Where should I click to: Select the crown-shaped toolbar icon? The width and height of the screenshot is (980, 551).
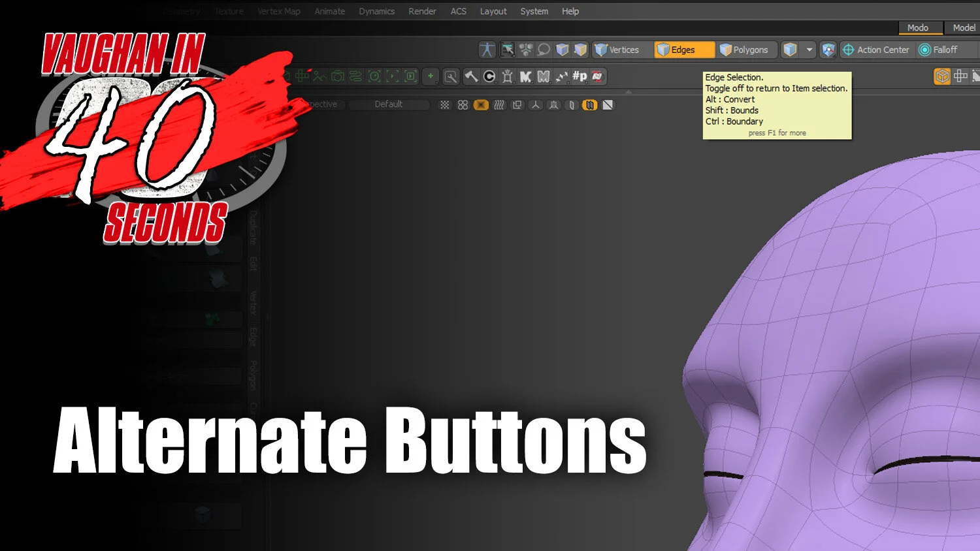[508, 76]
